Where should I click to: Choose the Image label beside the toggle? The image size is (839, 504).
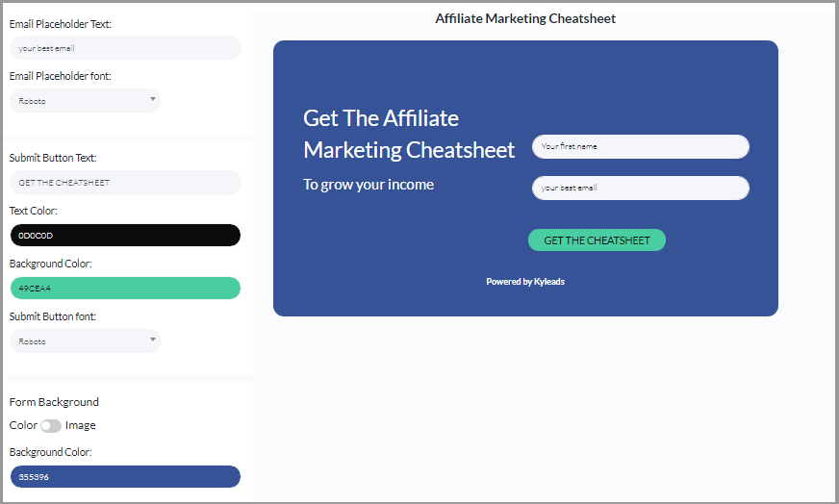pos(81,425)
